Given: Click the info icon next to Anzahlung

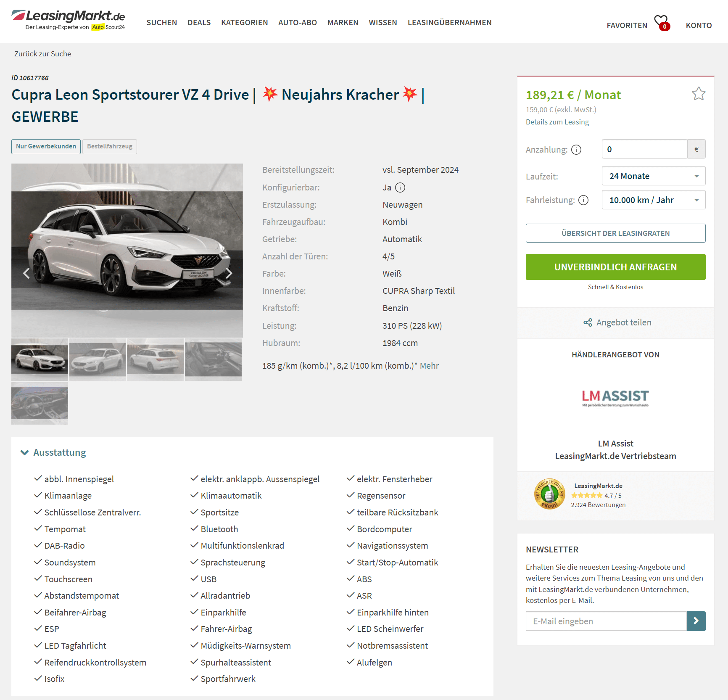Looking at the screenshot, I should pyautogui.click(x=576, y=150).
